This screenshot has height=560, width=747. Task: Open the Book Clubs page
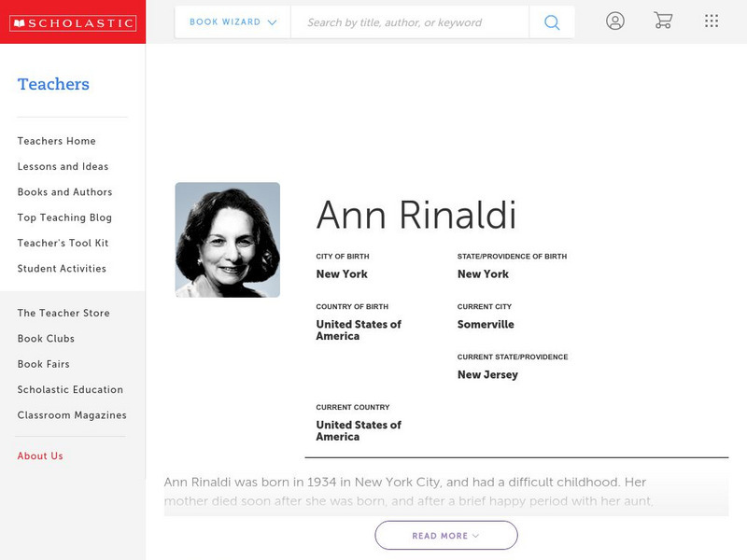tap(45, 339)
